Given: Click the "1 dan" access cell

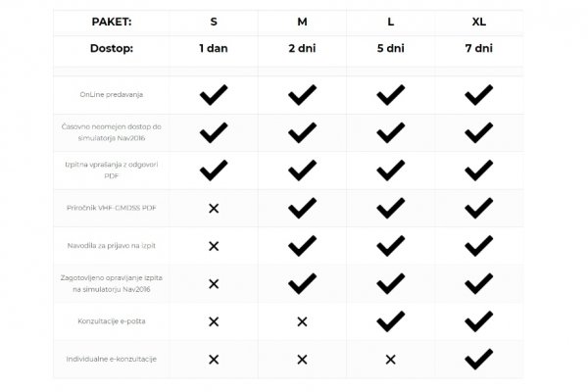Looking at the screenshot, I should 214,48.
